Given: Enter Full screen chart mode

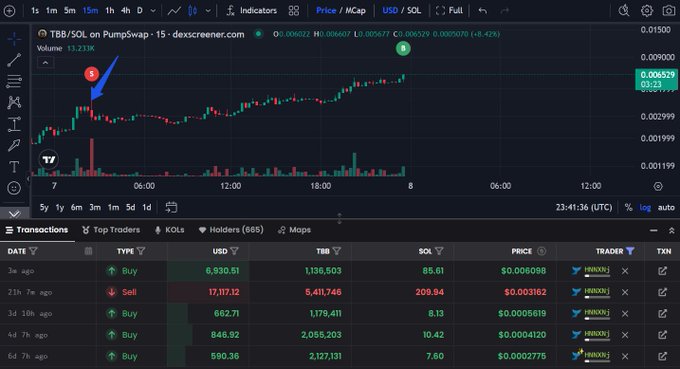Looking at the screenshot, I should [449, 10].
